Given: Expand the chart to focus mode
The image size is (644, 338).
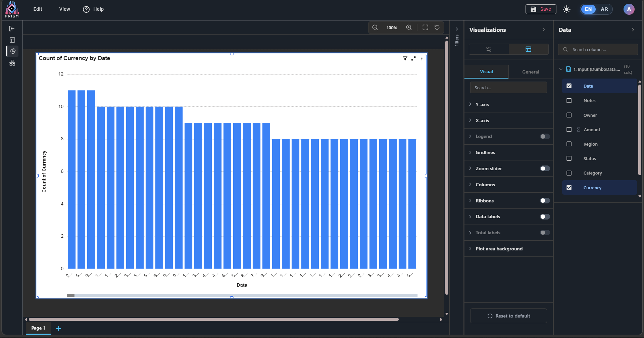Looking at the screenshot, I should (x=413, y=58).
